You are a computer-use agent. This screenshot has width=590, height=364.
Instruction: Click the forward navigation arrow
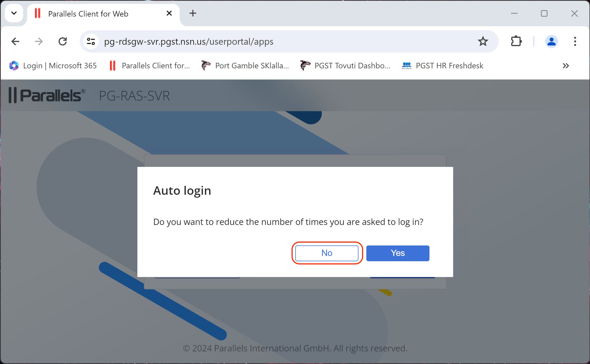click(39, 42)
